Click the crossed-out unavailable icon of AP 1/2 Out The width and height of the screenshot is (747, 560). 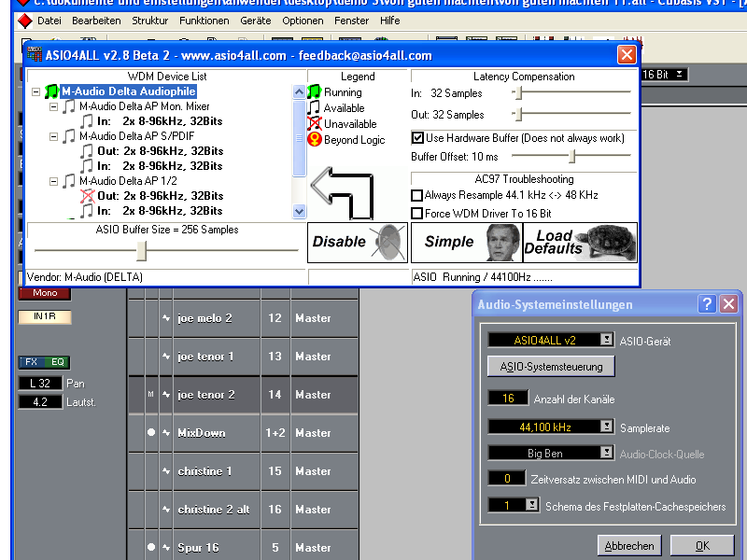coord(87,196)
